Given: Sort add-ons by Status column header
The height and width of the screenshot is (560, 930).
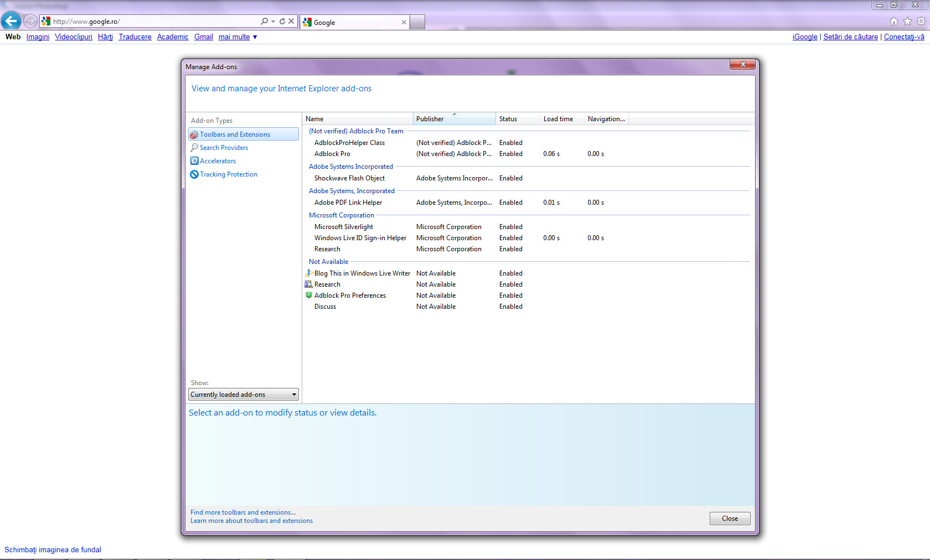Looking at the screenshot, I should (x=518, y=119).
